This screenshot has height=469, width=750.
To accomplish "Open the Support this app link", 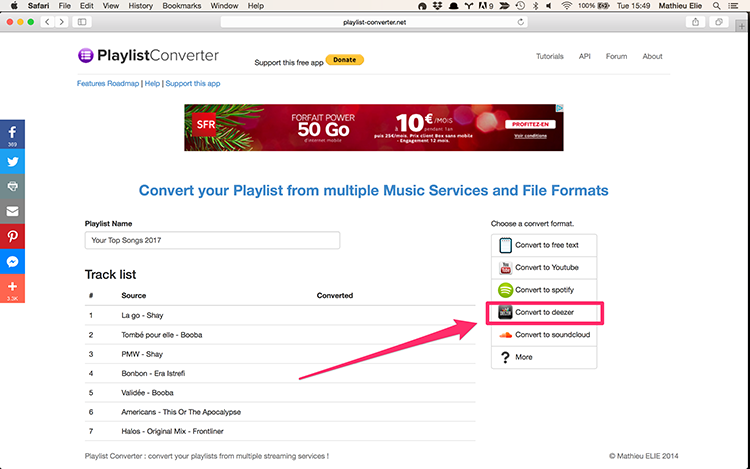I will click(193, 84).
